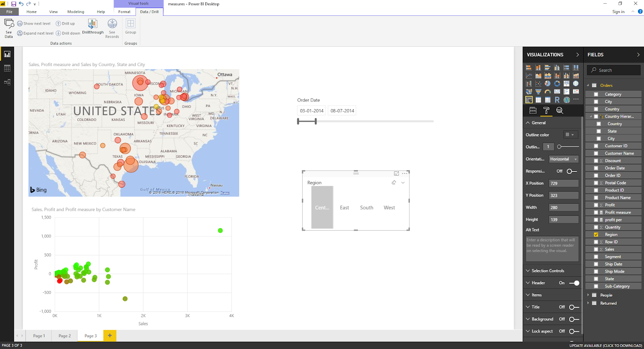Viewport: 644px width, 349px height.
Task: Open See Data in the ribbon
Action: (9, 28)
